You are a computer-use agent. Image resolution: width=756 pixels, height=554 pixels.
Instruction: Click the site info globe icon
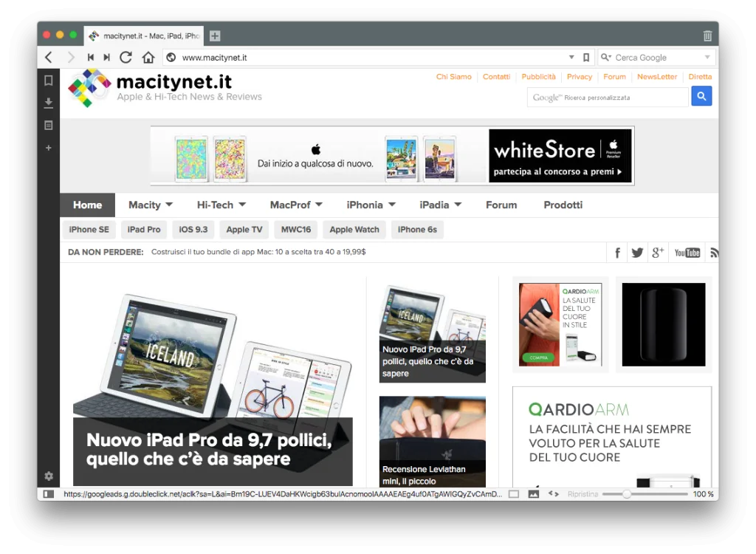pos(171,58)
